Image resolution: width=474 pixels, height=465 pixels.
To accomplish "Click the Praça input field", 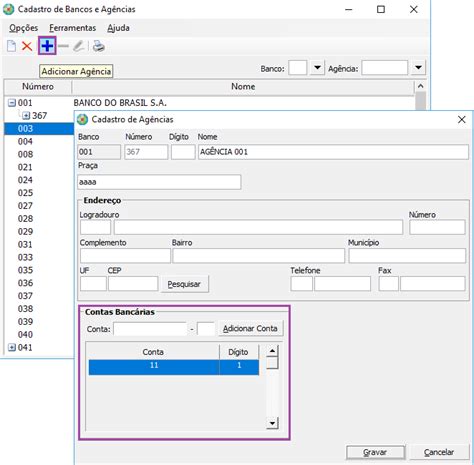I will click(x=159, y=182).
